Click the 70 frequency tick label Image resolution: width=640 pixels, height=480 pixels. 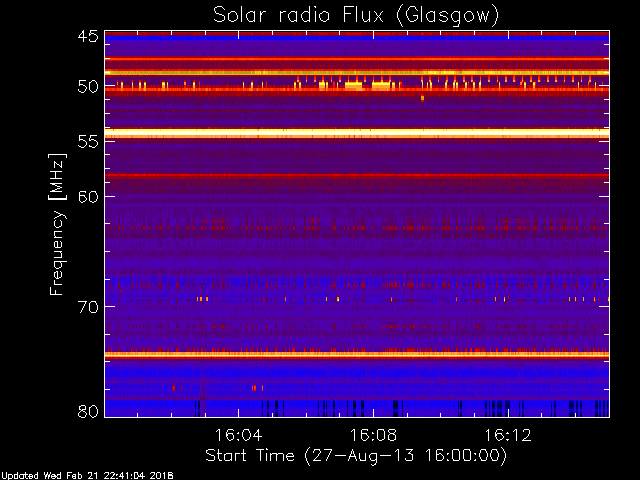(88, 307)
